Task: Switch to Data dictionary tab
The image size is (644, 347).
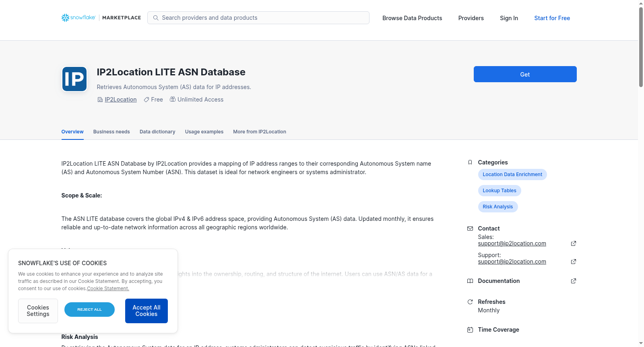Action: [x=157, y=132]
